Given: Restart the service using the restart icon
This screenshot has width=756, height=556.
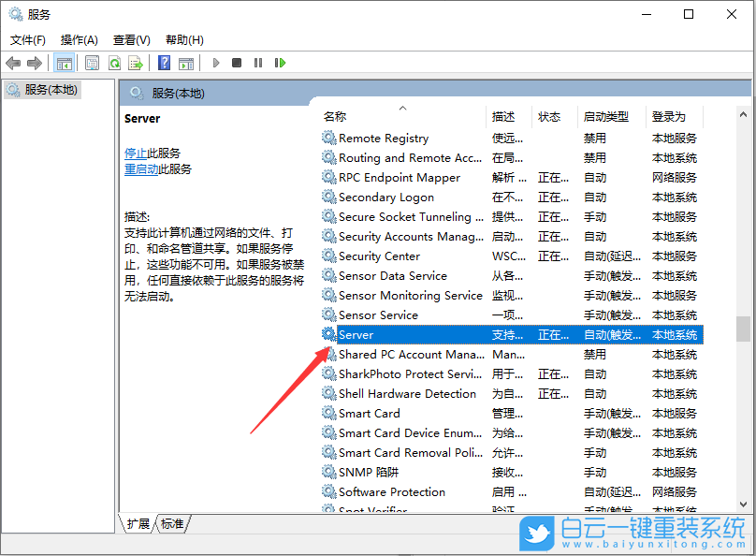Looking at the screenshot, I should [281, 63].
